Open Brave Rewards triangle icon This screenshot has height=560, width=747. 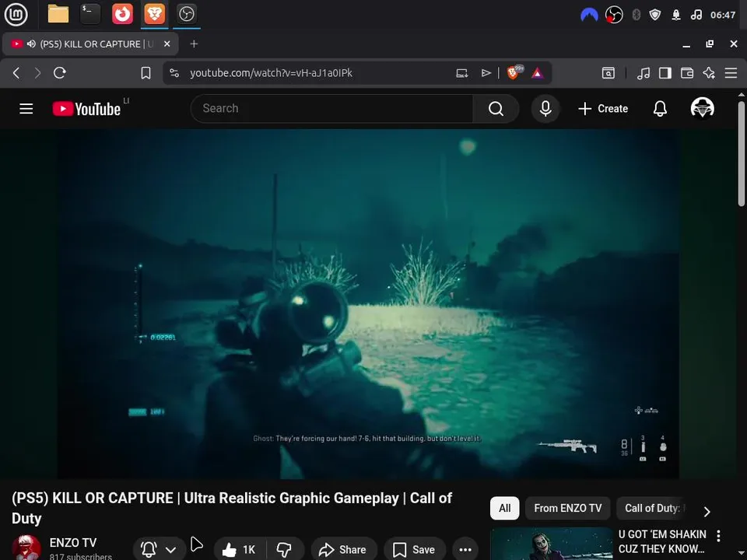click(x=538, y=73)
